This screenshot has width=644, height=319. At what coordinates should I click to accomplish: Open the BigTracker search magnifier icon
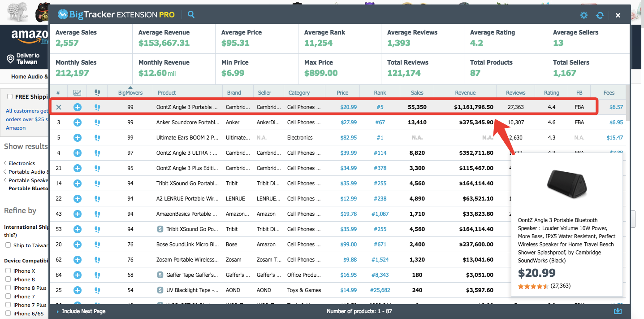click(191, 14)
